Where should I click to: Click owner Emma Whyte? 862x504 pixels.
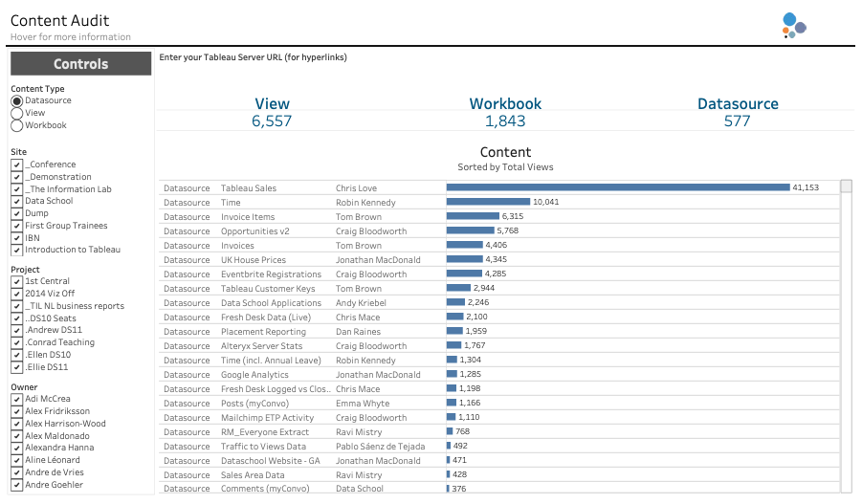[x=363, y=404]
